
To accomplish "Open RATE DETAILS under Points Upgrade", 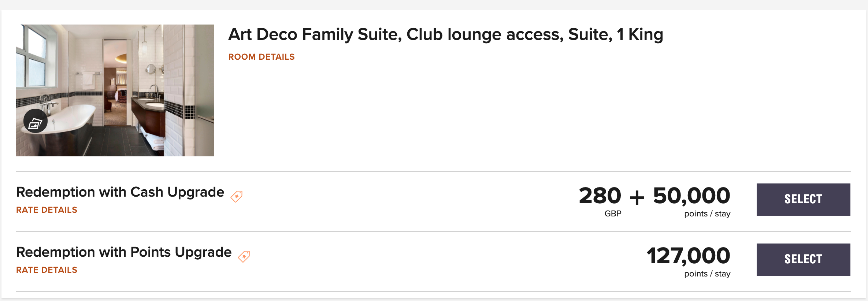I will (x=47, y=270).
